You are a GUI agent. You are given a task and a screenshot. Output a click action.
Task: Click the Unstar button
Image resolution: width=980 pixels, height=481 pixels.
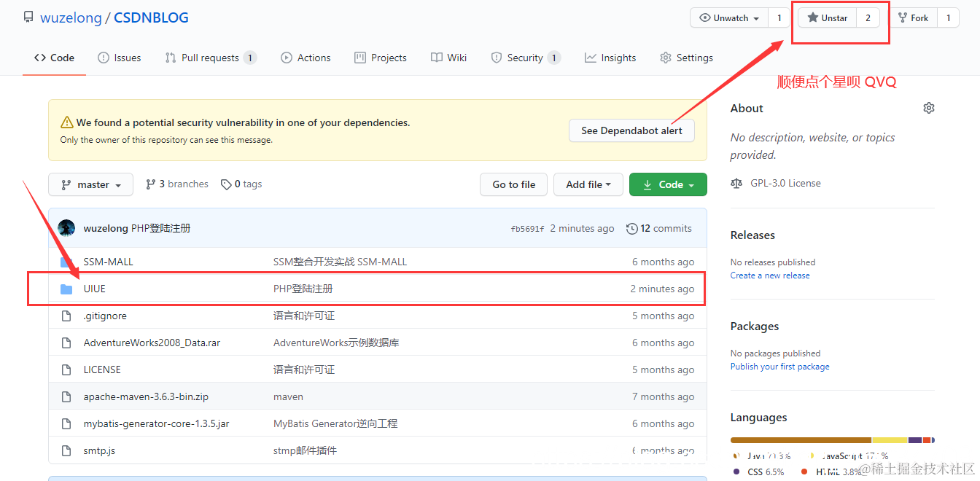pos(827,18)
